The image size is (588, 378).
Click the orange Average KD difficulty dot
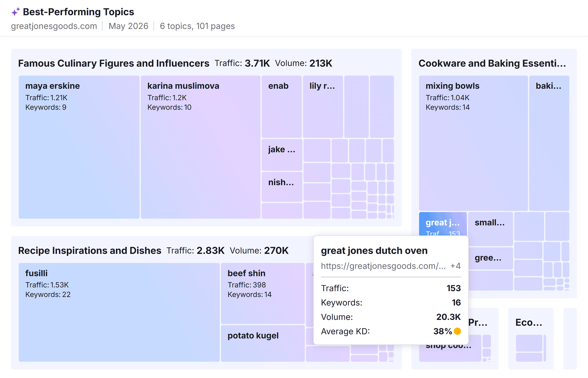[x=457, y=331]
